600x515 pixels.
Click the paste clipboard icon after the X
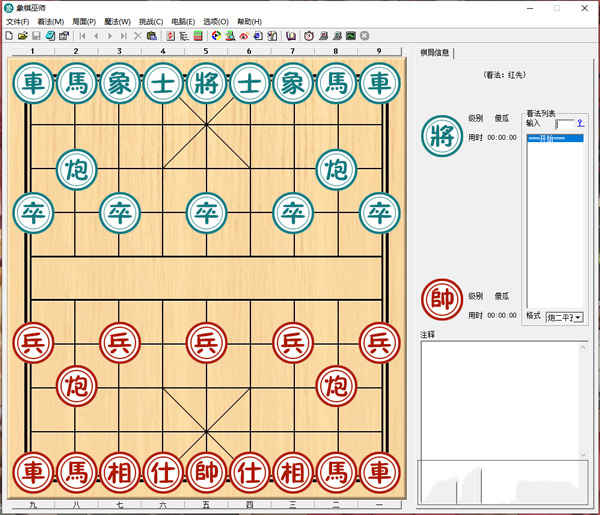coord(152,36)
